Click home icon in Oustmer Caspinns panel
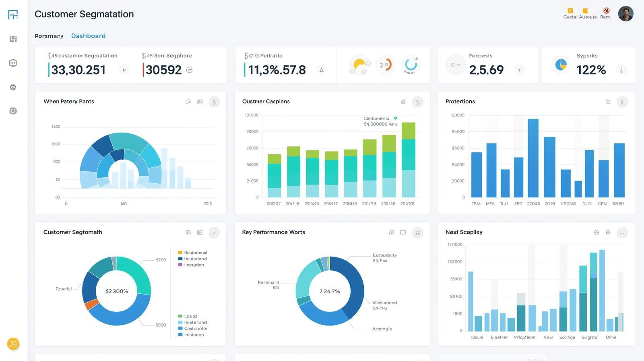 coord(403,102)
